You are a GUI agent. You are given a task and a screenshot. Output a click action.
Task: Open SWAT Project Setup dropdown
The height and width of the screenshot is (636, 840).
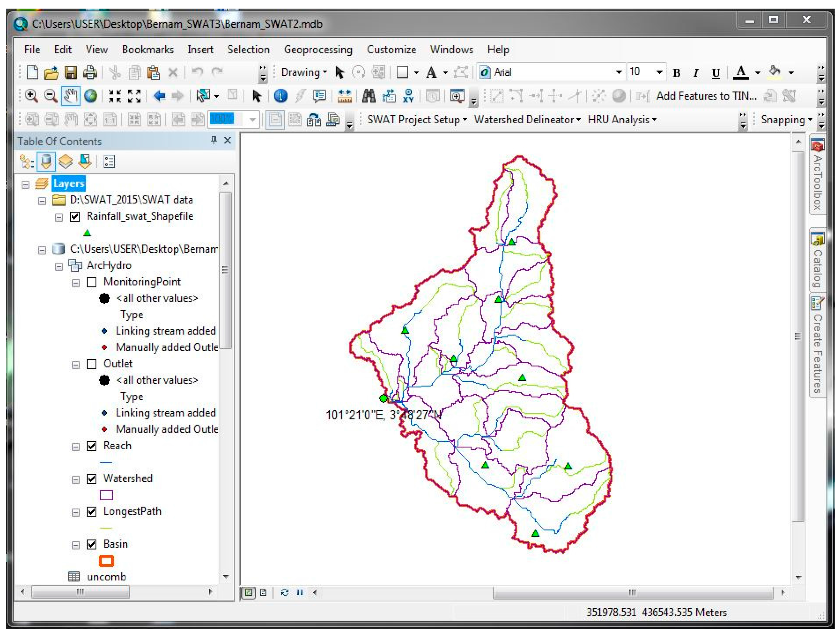click(x=417, y=120)
